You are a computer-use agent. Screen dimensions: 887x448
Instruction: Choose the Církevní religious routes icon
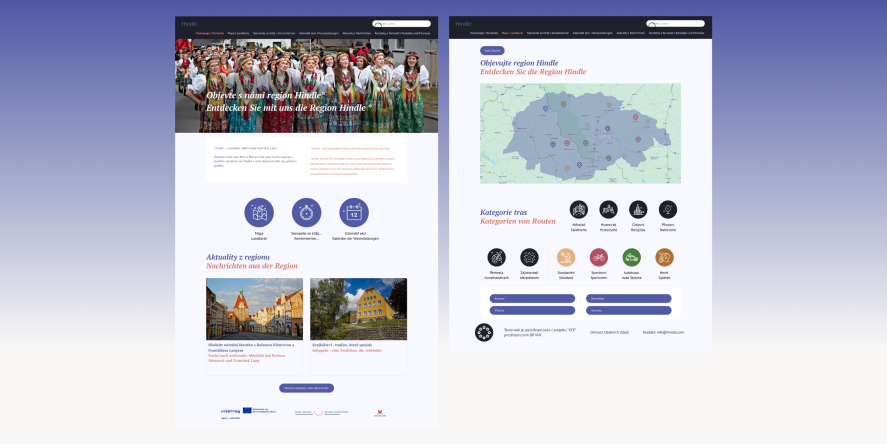(x=638, y=209)
